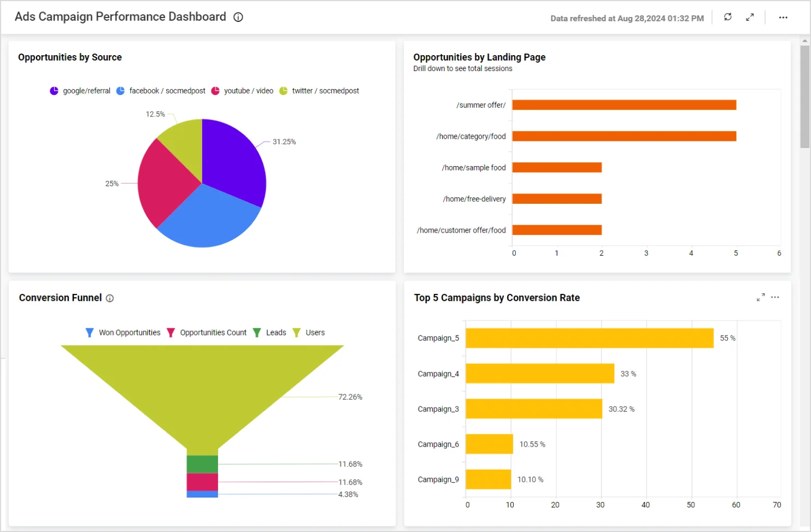
Task: Maximize the Top 5 Campaigns widget
Action: (760, 297)
